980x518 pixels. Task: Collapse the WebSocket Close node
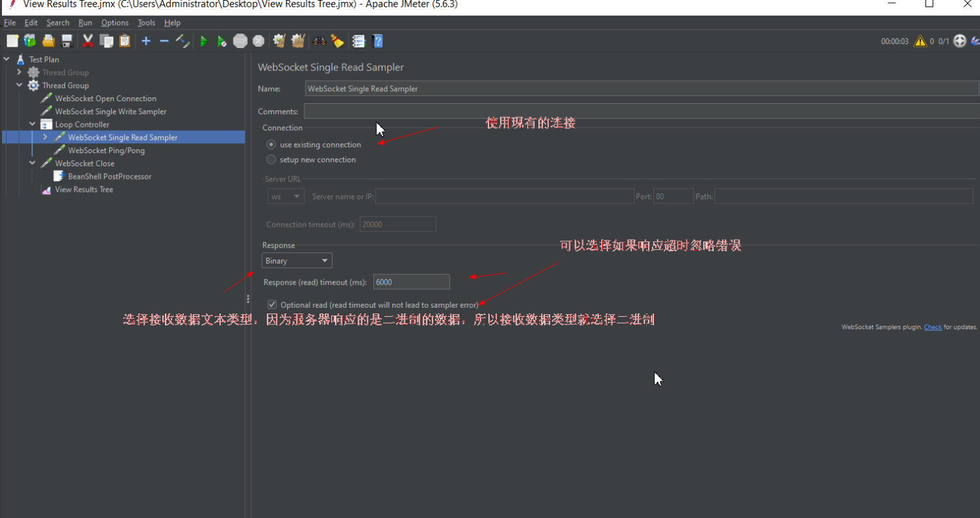pyautogui.click(x=32, y=163)
